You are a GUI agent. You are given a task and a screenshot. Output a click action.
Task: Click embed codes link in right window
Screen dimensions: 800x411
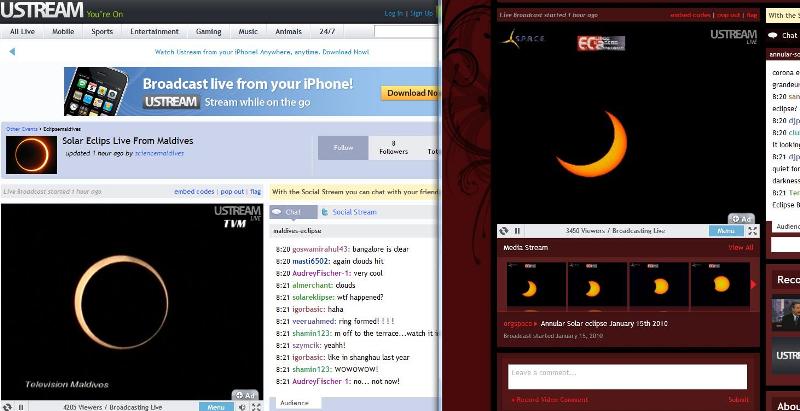point(690,15)
